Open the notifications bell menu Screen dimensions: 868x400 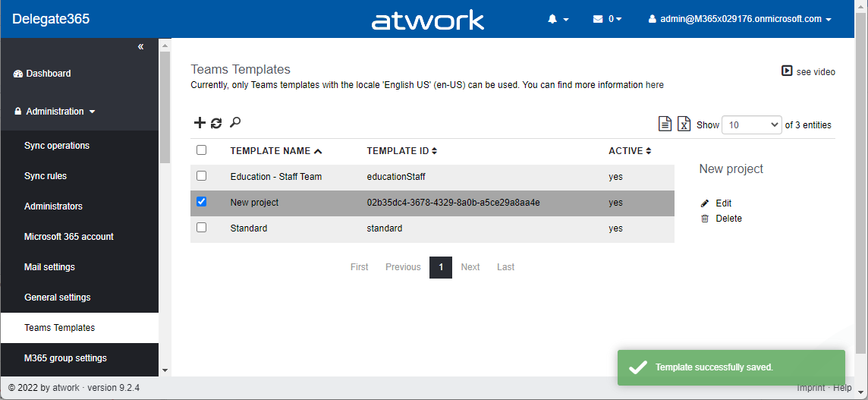pos(558,19)
